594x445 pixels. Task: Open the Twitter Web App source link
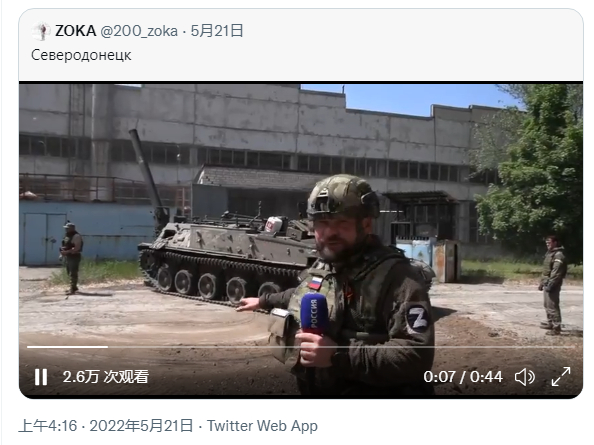click(262, 426)
